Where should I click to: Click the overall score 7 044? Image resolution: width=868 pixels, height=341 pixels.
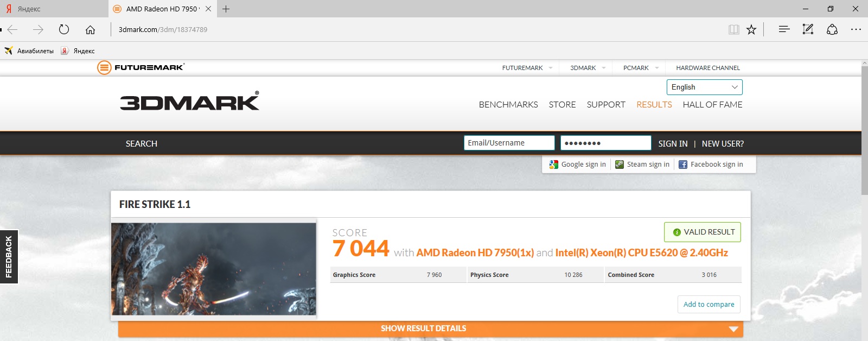[x=361, y=249]
